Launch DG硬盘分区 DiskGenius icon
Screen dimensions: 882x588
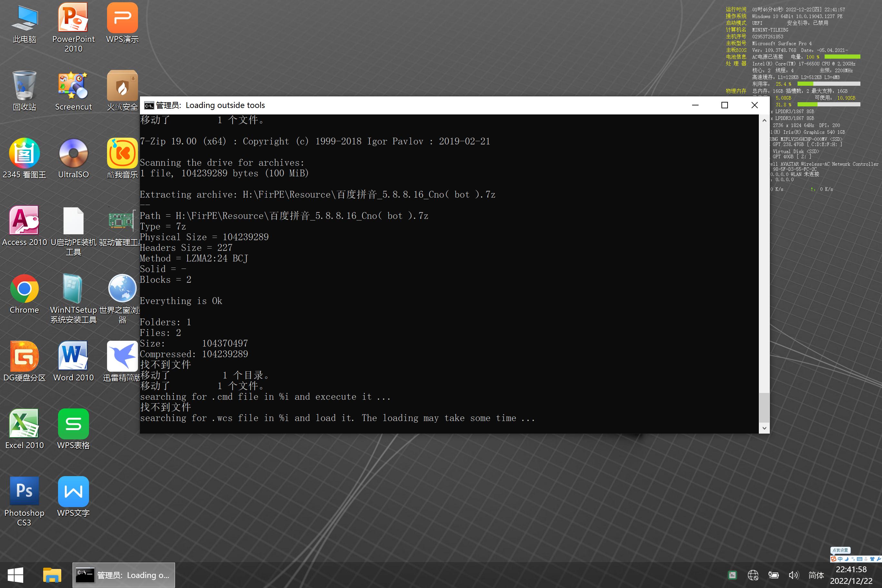point(24,361)
